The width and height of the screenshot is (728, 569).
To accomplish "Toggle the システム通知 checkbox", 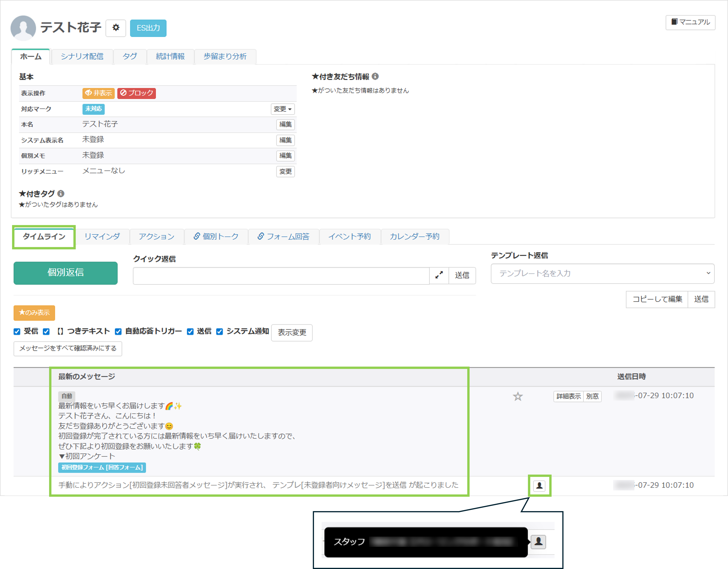I will point(219,332).
